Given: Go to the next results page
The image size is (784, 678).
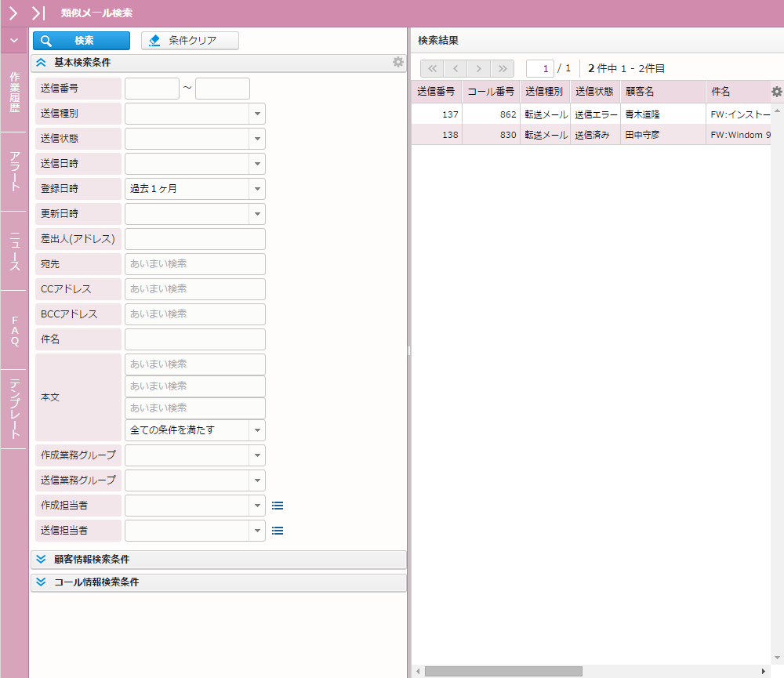Looking at the screenshot, I should click(x=479, y=68).
